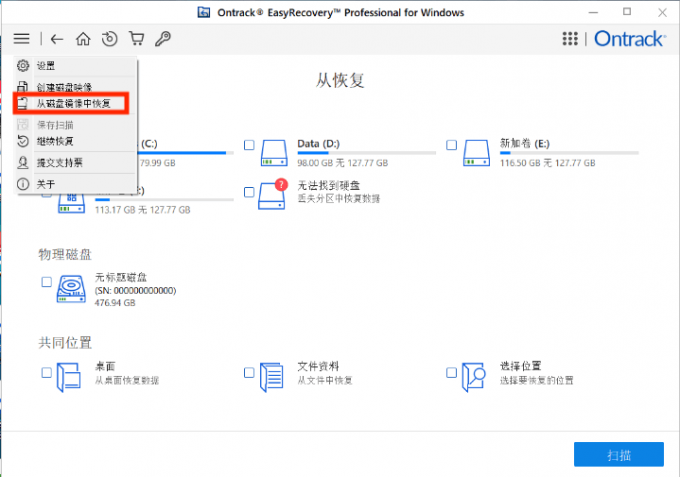680x477 pixels.
Task: Click the activation key icon
Action: pos(163,39)
